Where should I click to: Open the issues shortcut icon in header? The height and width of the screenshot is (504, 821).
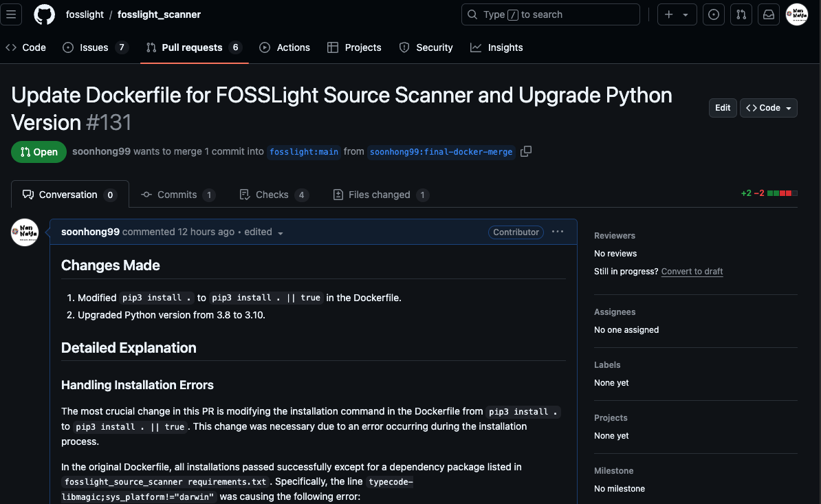point(714,14)
